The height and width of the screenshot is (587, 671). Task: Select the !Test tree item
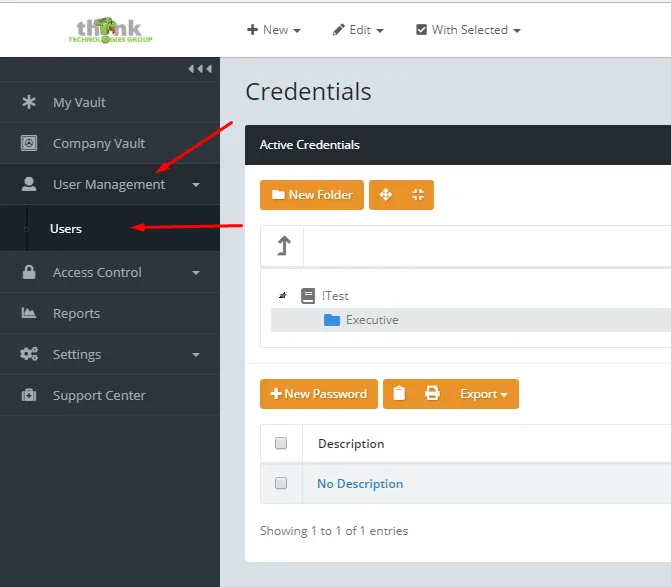pos(335,296)
